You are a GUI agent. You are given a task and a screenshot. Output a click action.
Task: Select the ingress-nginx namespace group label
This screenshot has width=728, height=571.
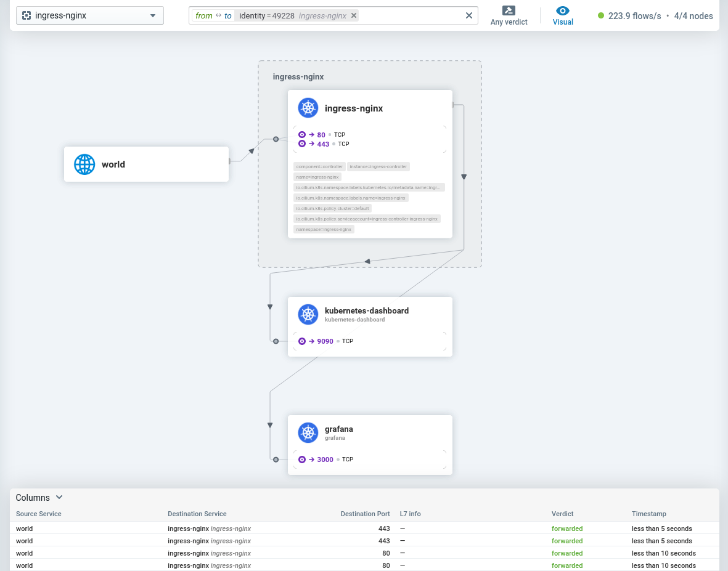(x=298, y=77)
